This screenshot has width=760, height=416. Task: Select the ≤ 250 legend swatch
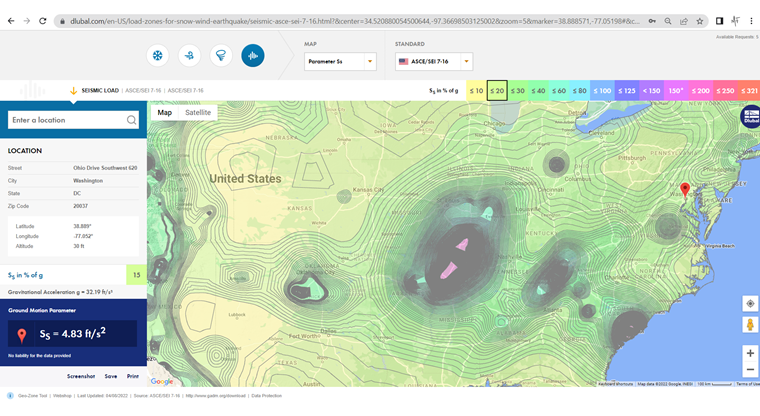point(725,91)
